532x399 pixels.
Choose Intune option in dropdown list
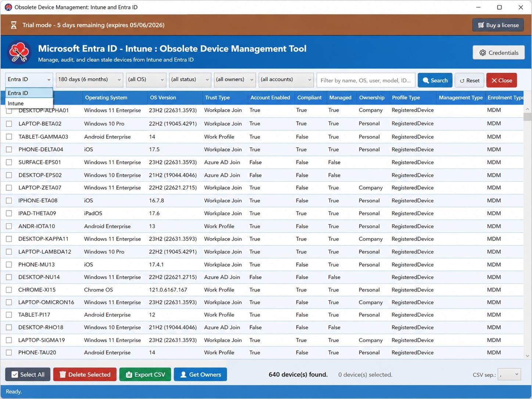(x=29, y=103)
